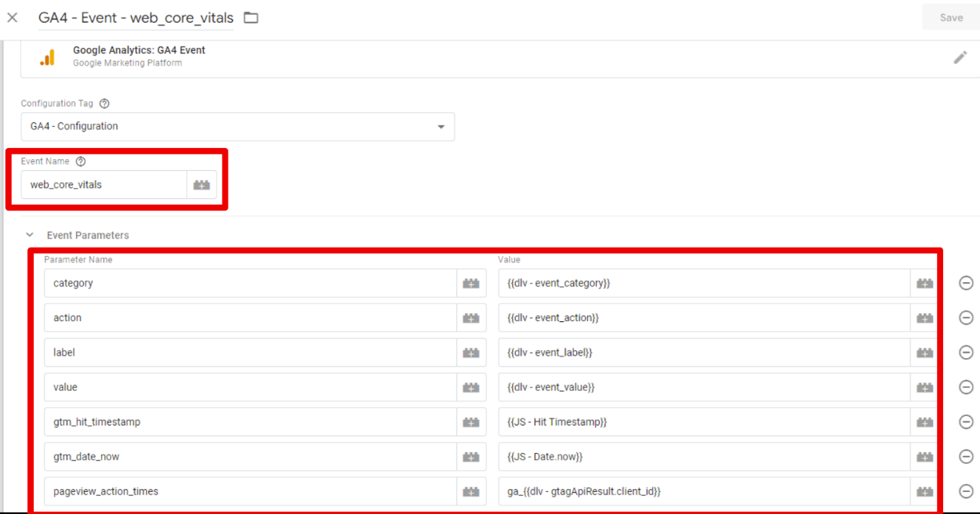This screenshot has width=980, height=514.
Task: Remove the action parameter row
Action: tap(966, 317)
